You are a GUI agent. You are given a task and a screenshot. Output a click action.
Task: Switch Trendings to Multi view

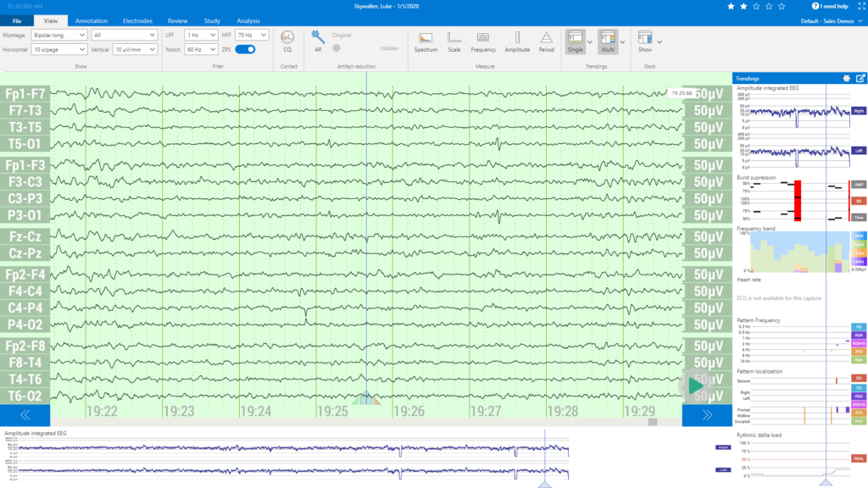(607, 41)
